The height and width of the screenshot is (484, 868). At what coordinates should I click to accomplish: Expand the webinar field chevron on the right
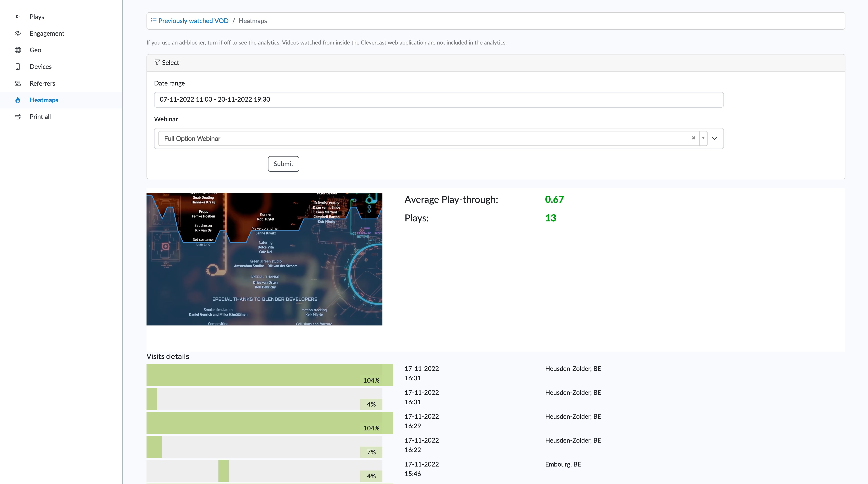click(714, 138)
